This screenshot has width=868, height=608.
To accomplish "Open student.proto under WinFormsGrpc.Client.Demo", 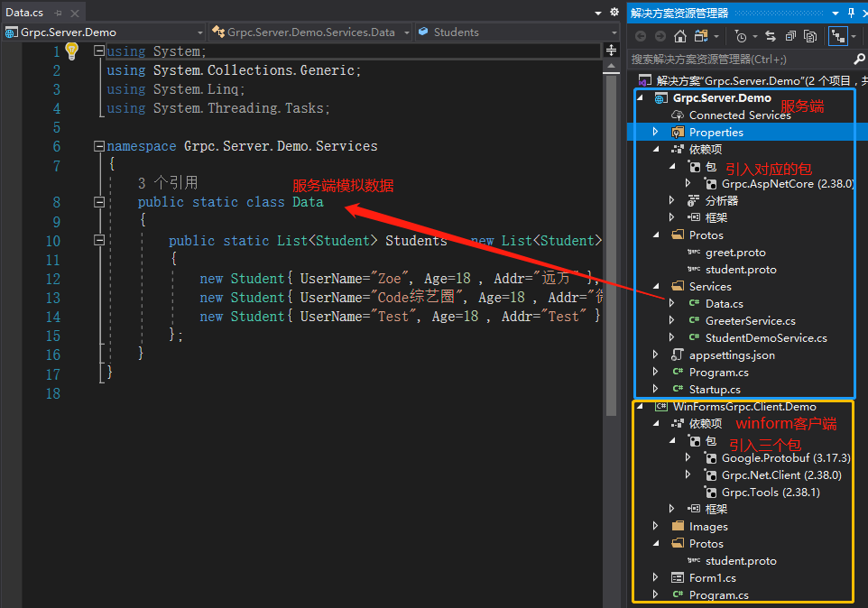I will click(x=741, y=560).
